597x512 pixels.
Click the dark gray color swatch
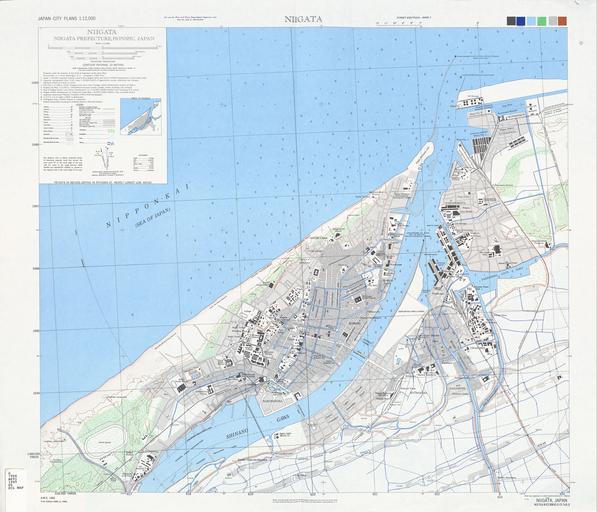point(511,21)
